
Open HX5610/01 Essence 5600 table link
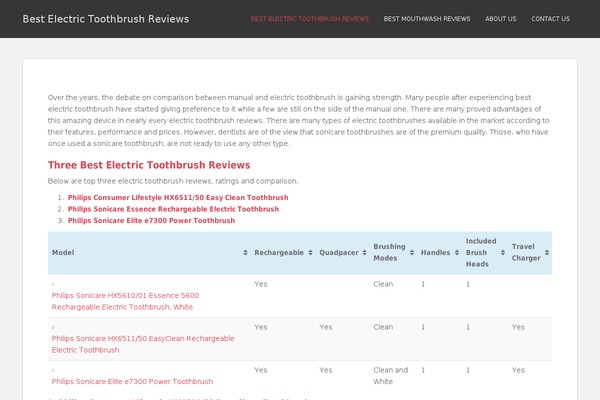click(x=125, y=301)
